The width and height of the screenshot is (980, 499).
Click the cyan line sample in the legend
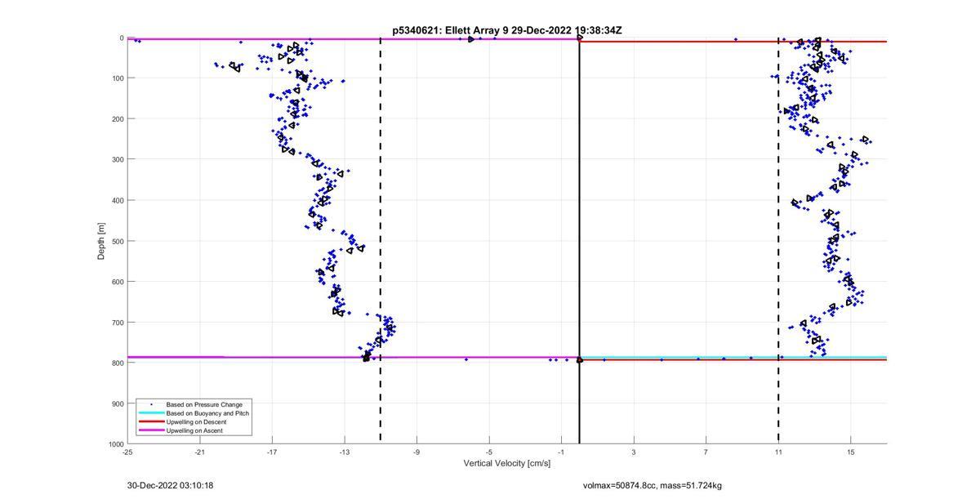click(150, 413)
